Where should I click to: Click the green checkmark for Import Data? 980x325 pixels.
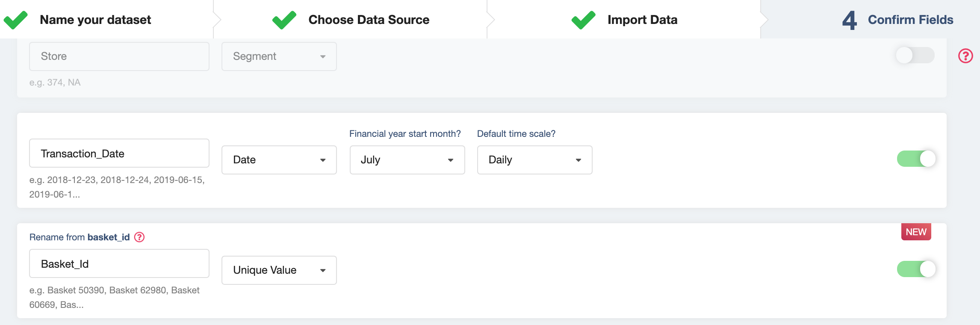(583, 20)
